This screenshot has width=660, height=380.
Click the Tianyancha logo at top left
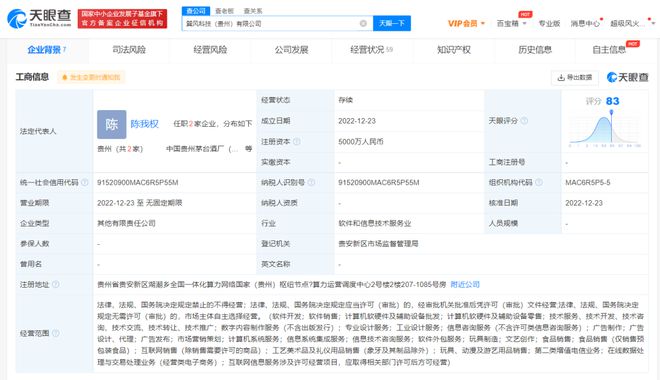[x=39, y=18]
